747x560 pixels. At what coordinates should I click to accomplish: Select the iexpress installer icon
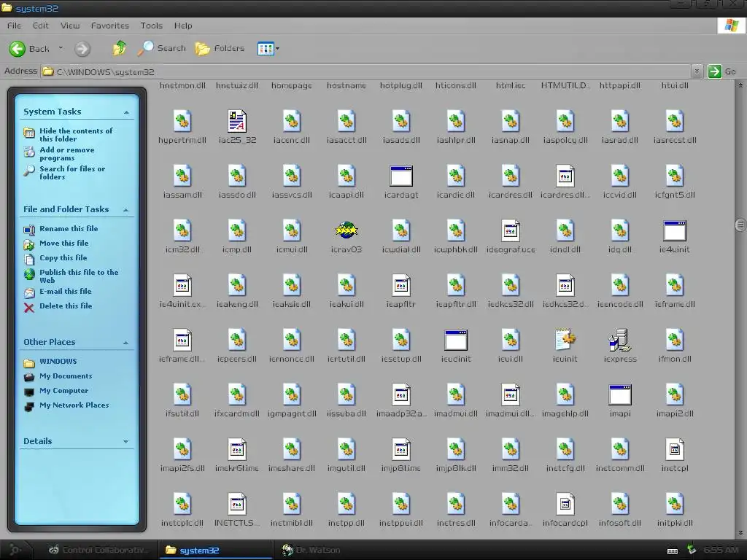[x=620, y=340]
